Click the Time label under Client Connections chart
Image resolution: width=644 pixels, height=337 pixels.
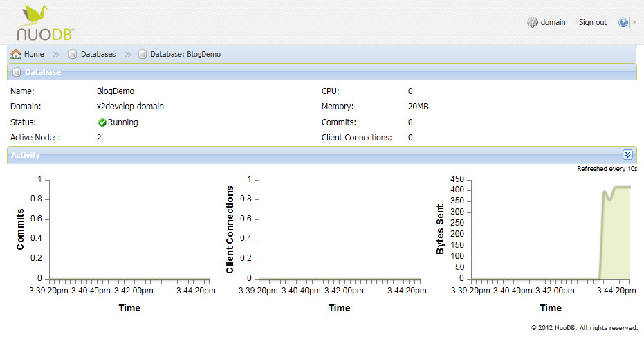pos(339,308)
